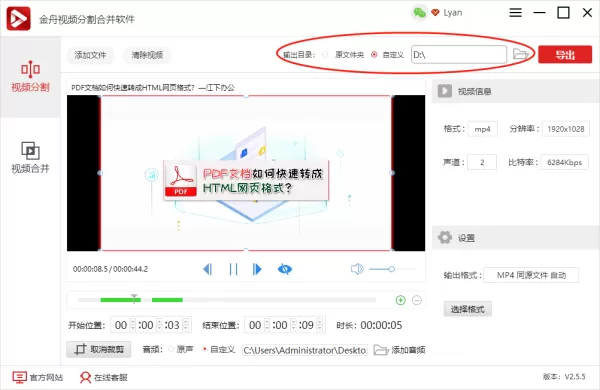Viewport: 600px width, 390px height.
Task: Remove a segment with minus icon
Action: tap(417, 300)
